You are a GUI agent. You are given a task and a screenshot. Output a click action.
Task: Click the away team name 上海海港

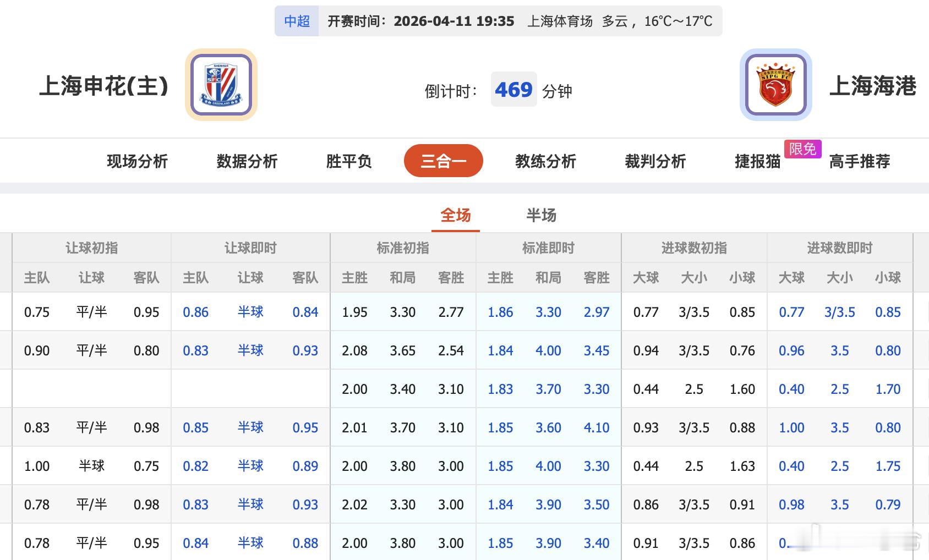[873, 86]
